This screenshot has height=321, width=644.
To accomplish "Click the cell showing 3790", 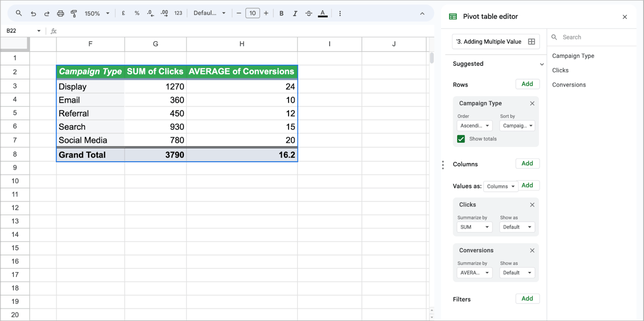I will [x=156, y=155].
